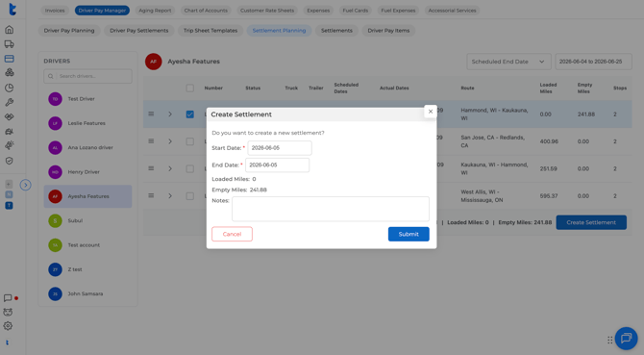Select the accounting card icon in sidebar
The image size is (644, 355).
(9, 59)
